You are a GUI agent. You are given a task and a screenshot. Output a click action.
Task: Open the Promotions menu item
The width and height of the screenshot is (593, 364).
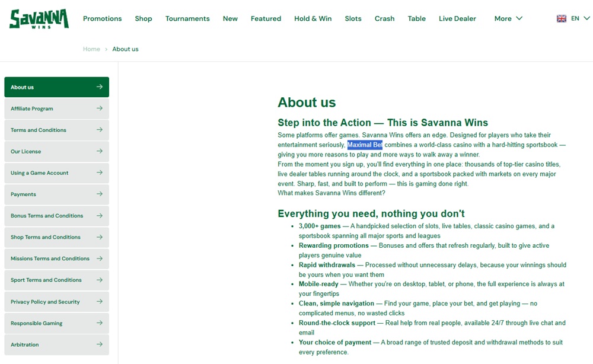(103, 18)
